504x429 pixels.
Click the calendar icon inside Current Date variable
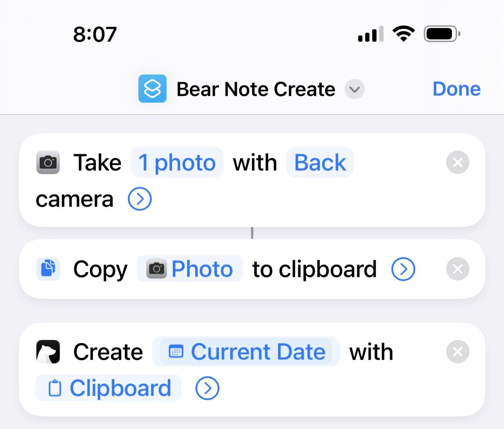[x=177, y=351]
